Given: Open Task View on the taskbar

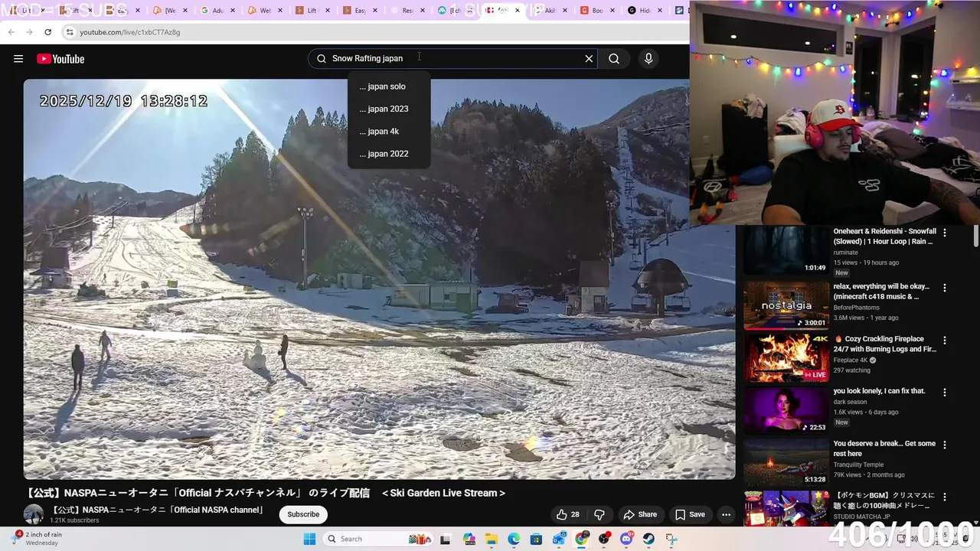Looking at the screenshot, I should click(445, 539).
